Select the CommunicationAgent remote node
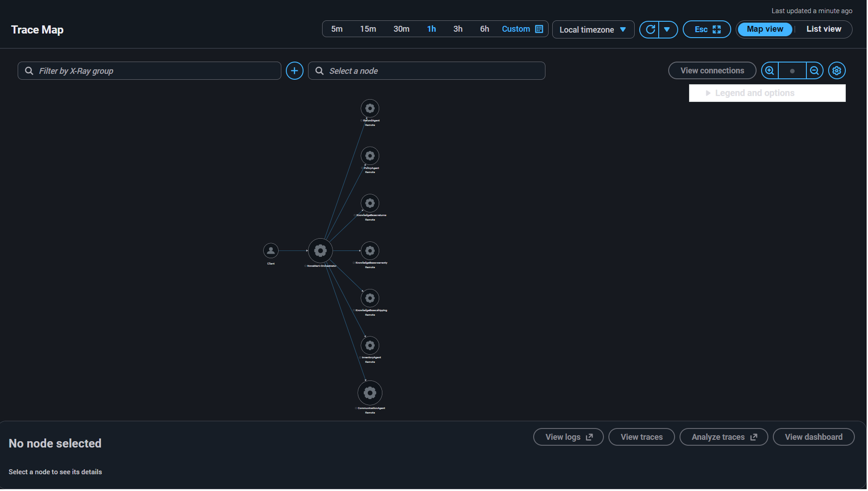 370,393
